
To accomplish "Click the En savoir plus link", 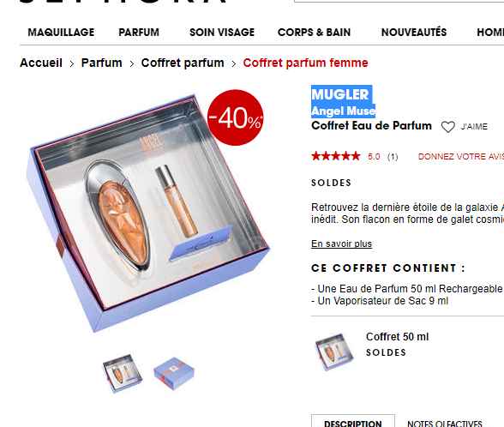I will click(x=341, y=244).
